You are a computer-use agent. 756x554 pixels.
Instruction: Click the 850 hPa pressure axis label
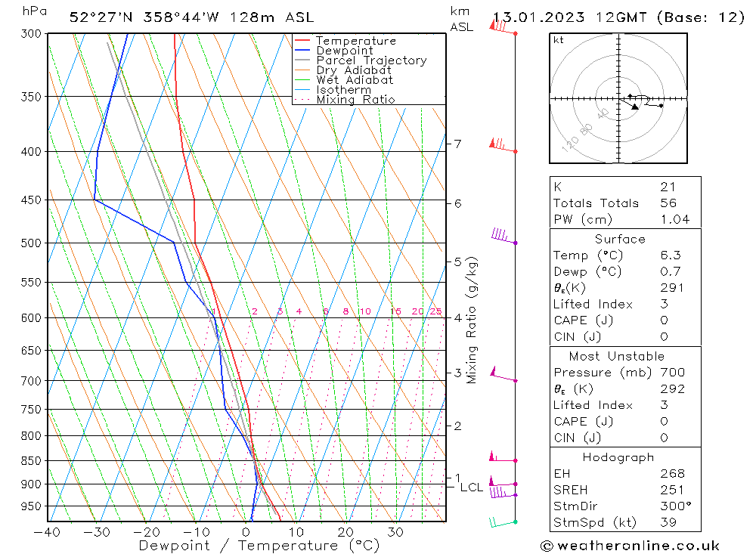(x=31, y=461)
